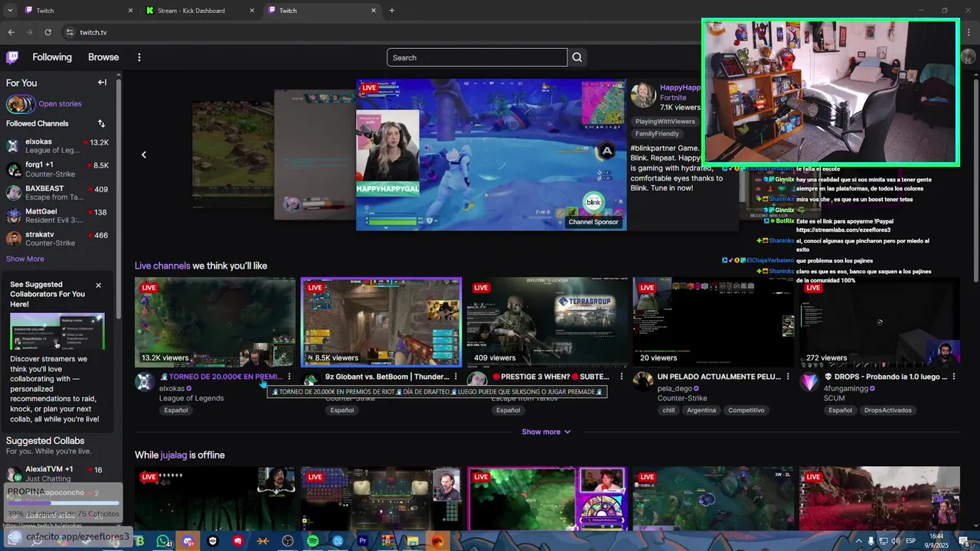This screenshot has width=980, height=551.
Task: Select the PlayingWithViewers tag
Action: (665, 122)
